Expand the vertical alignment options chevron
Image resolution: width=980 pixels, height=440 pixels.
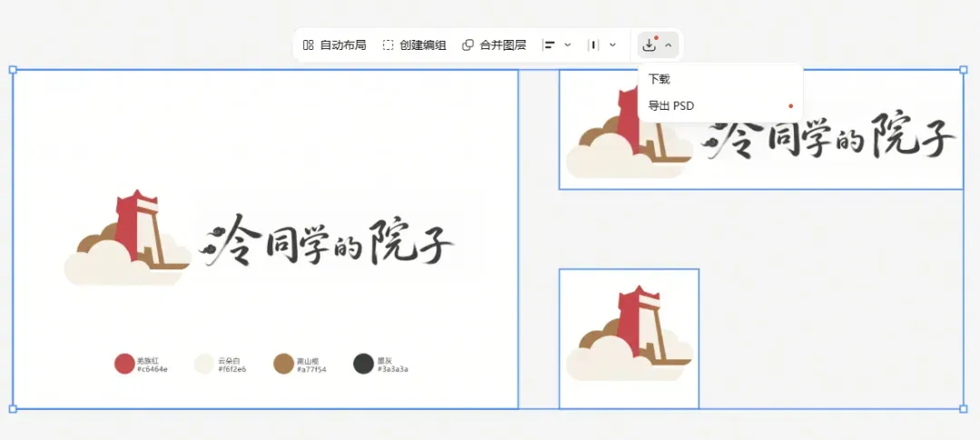click(612, 45)
